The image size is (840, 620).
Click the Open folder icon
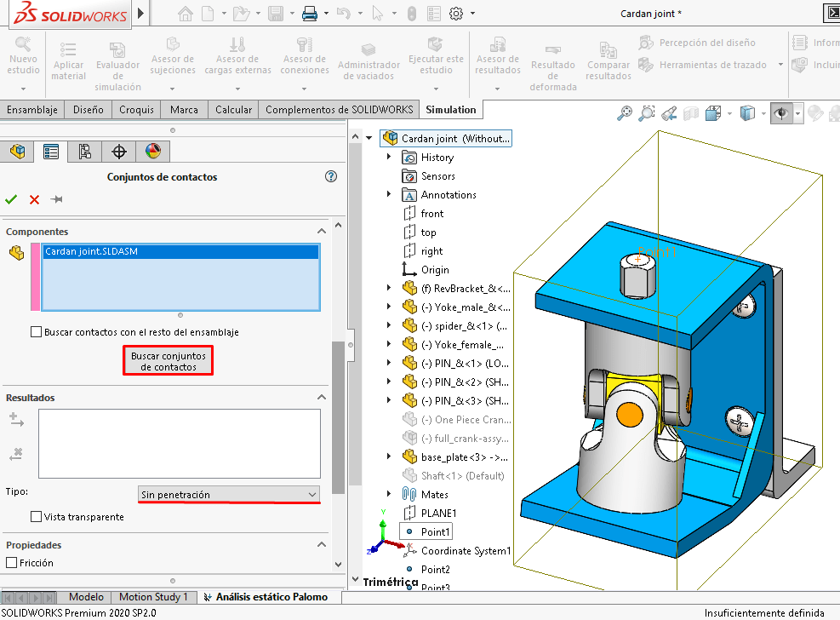pos(241,14)
